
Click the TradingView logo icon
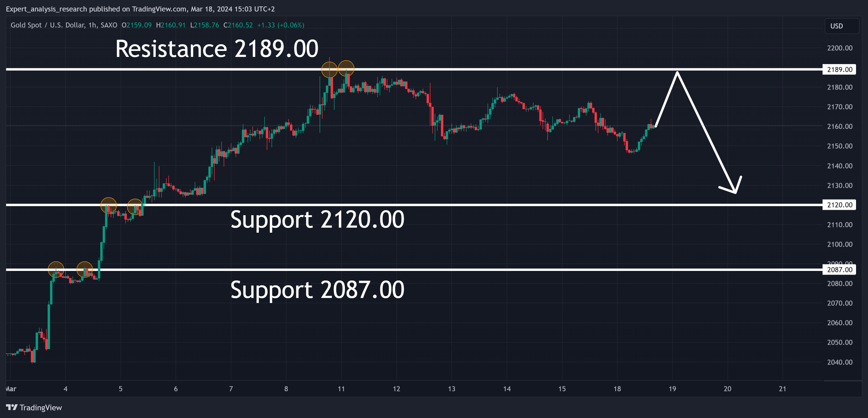click(12, 407)
